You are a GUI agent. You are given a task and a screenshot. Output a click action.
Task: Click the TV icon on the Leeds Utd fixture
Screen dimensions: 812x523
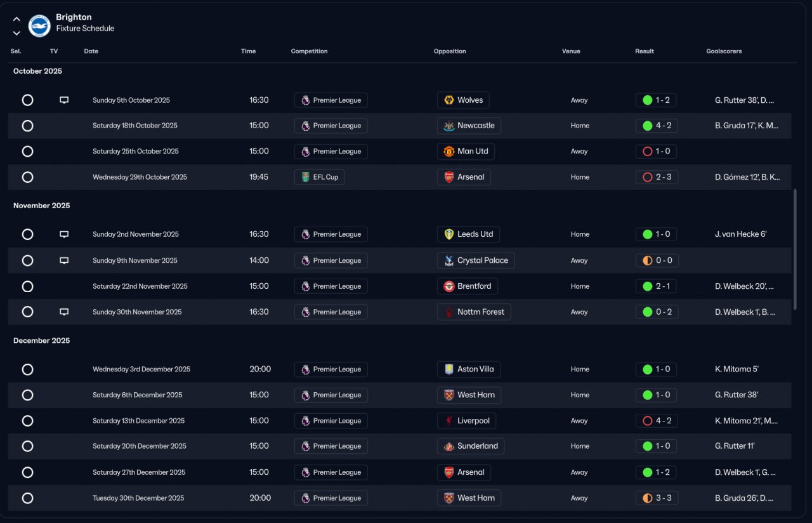click(x=64, y=234)
